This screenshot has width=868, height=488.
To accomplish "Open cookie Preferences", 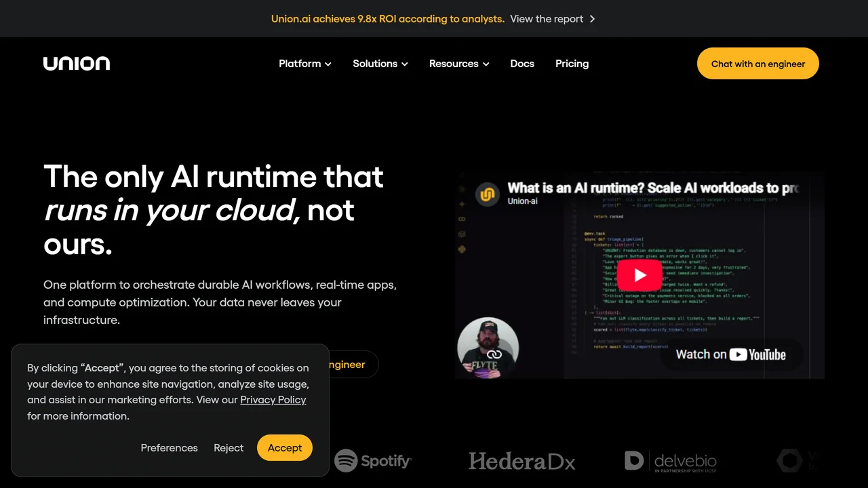I will pos(170,448).
